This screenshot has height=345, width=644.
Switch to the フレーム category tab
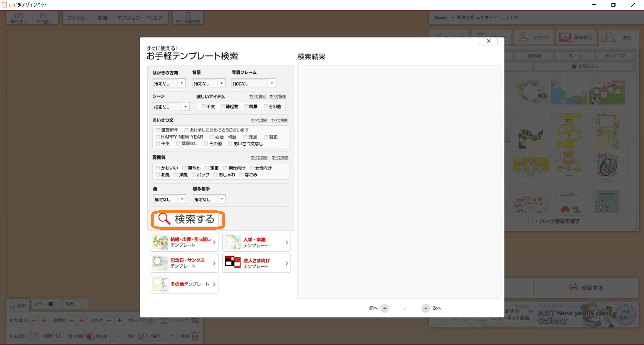575,56
